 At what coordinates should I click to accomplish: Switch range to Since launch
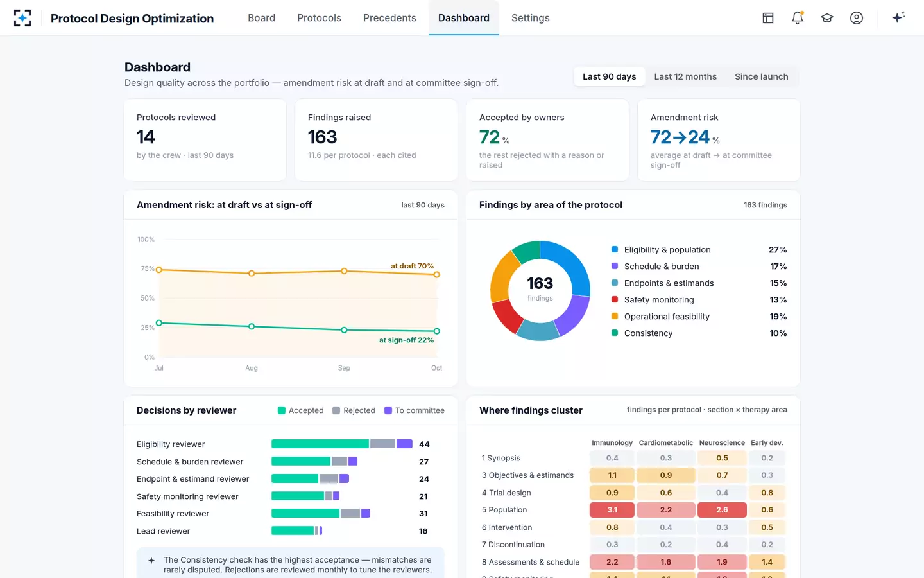point(762,76)
